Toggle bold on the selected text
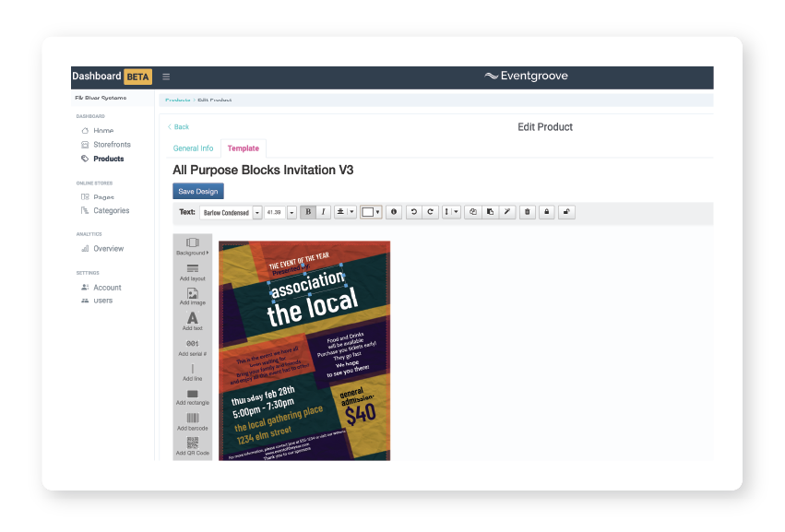The width and height of the screenshot is (785, 532). pyautogui.click(x=306, y=212)
